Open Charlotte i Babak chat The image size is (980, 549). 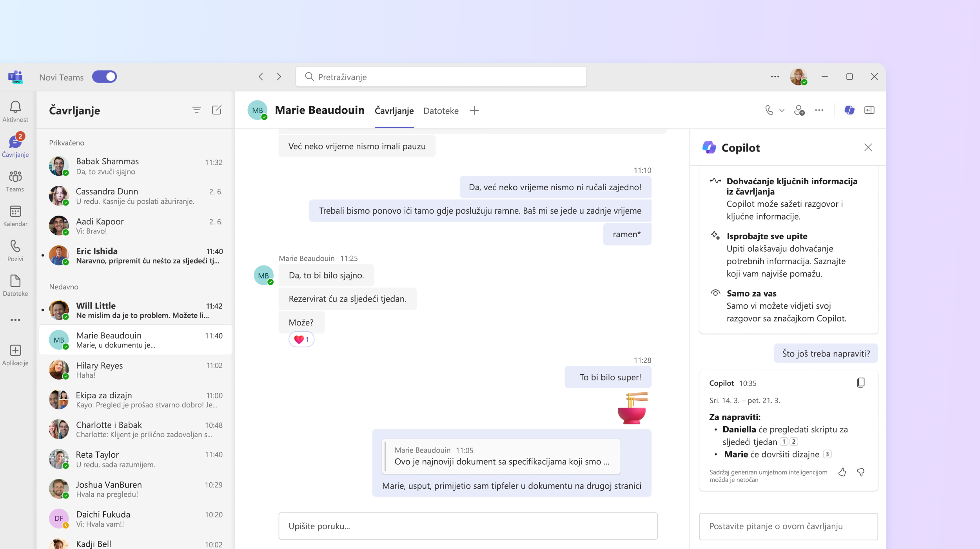(136, 429)
